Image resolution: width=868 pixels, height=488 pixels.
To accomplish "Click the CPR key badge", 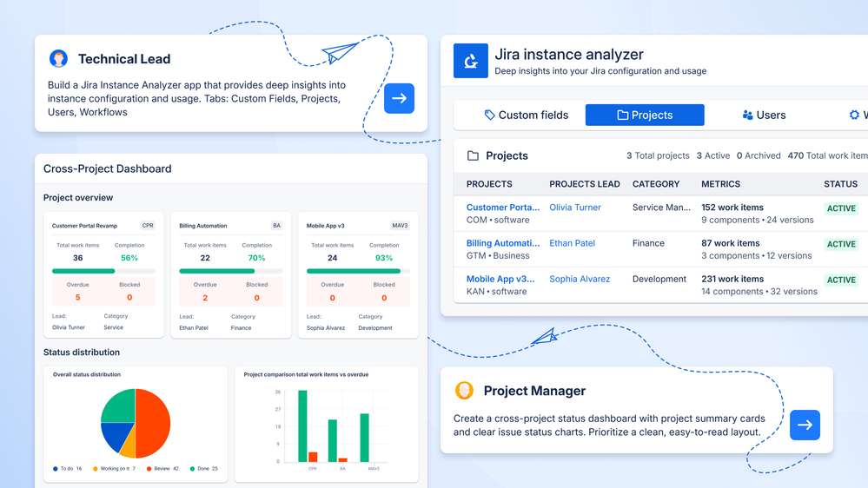I will point(148,226).
